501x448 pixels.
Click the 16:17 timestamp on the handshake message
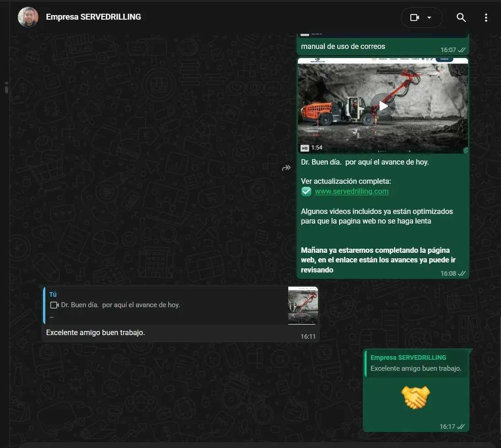[447, 427]
